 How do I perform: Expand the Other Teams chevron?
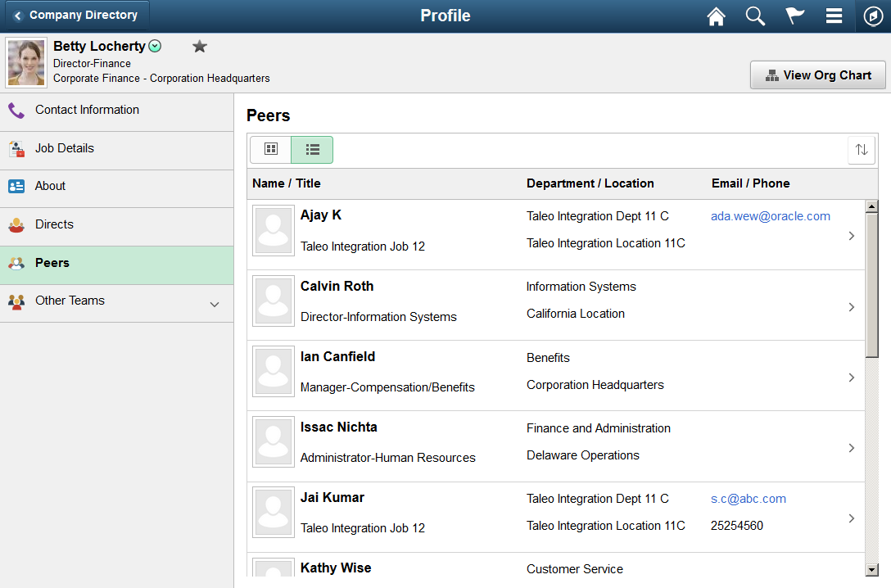215,305
